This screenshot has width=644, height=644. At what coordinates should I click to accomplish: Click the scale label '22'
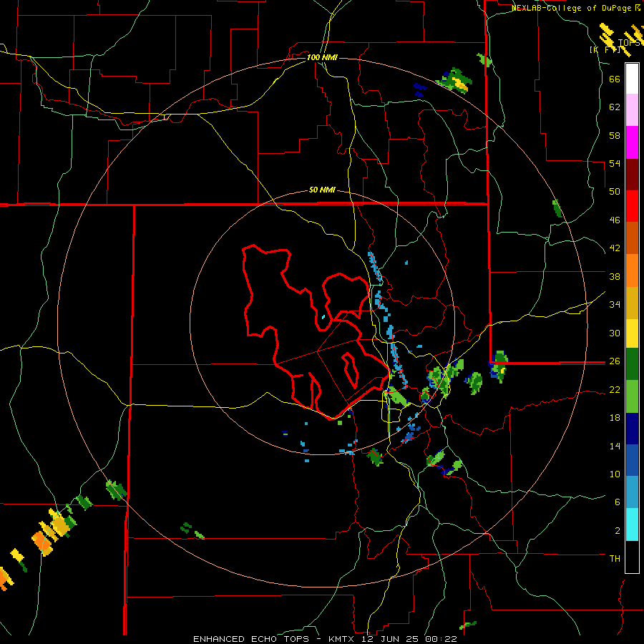tap(615, 389)
